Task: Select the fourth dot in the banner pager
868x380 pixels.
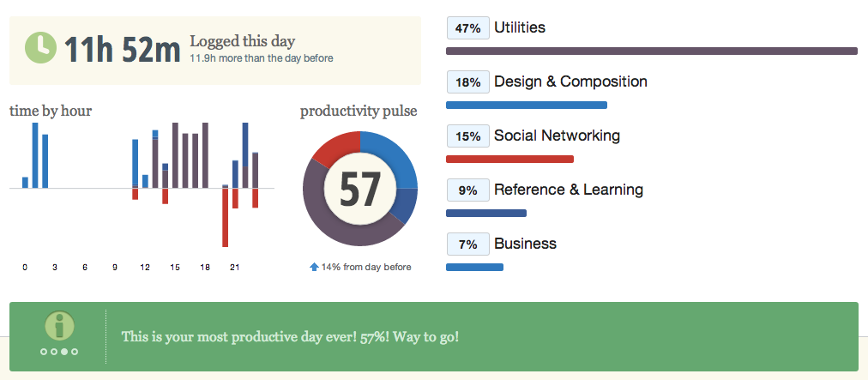Action: pyautogui.click(x=75, y=352)
